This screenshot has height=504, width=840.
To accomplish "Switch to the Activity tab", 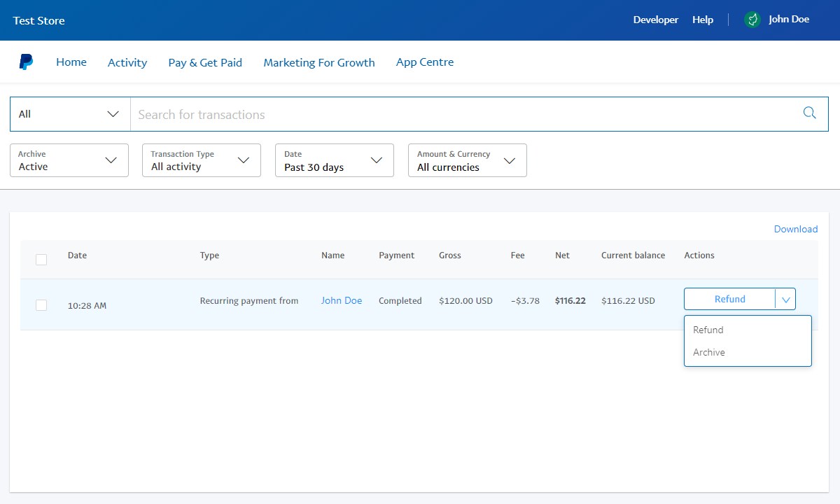I will 127,62.
